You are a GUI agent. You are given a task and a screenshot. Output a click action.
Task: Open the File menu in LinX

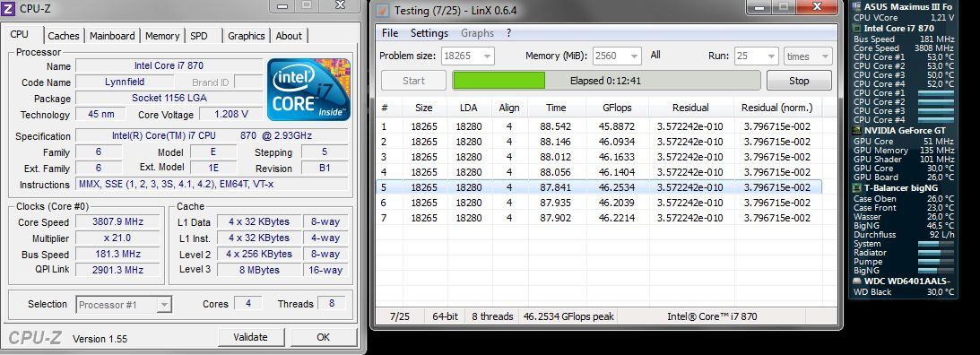389,33
